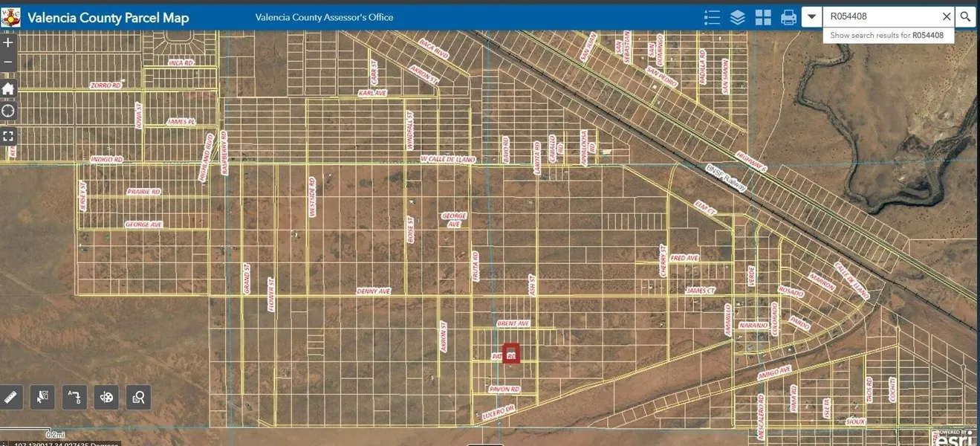Screen dimensions: 980x446
Task: Open the A-to-B directions tool
Action: [x=74, y=398]
